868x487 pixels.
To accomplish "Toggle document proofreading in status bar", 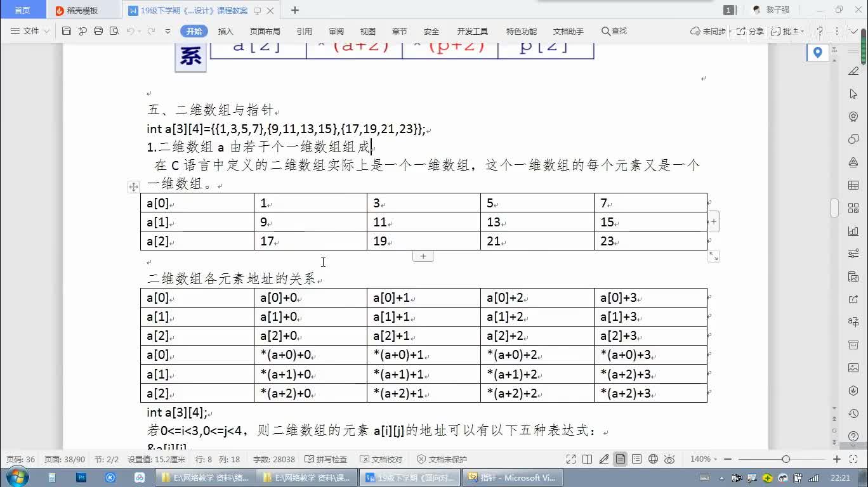I will coord(381,459).
